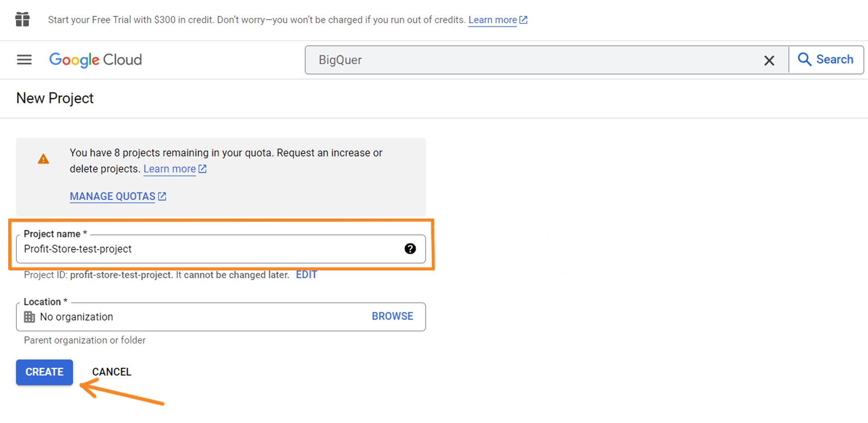Click the free trial $300 credit text

click(x=257, y=20)
